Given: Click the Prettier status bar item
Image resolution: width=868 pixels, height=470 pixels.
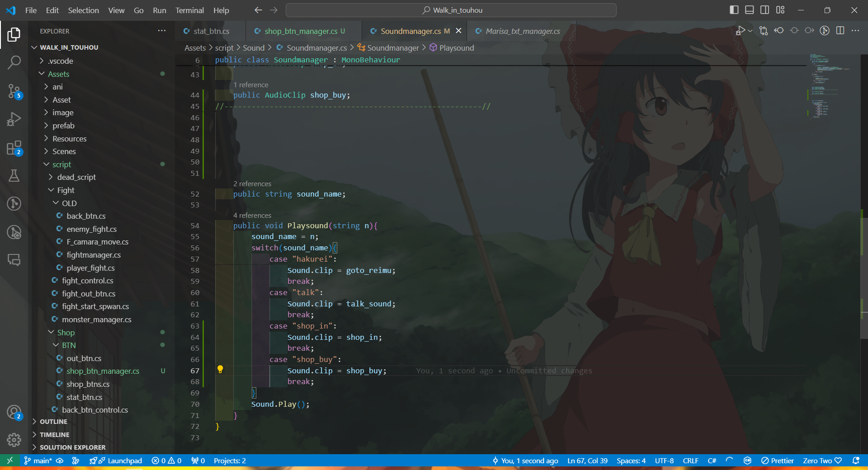Looking at the screenshot, I should click(778, 461).
